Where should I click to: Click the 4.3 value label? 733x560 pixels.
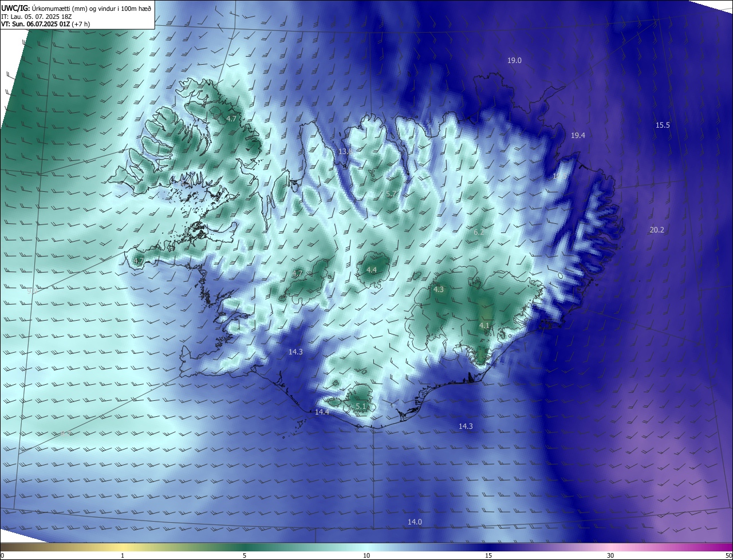click(438, 290)
